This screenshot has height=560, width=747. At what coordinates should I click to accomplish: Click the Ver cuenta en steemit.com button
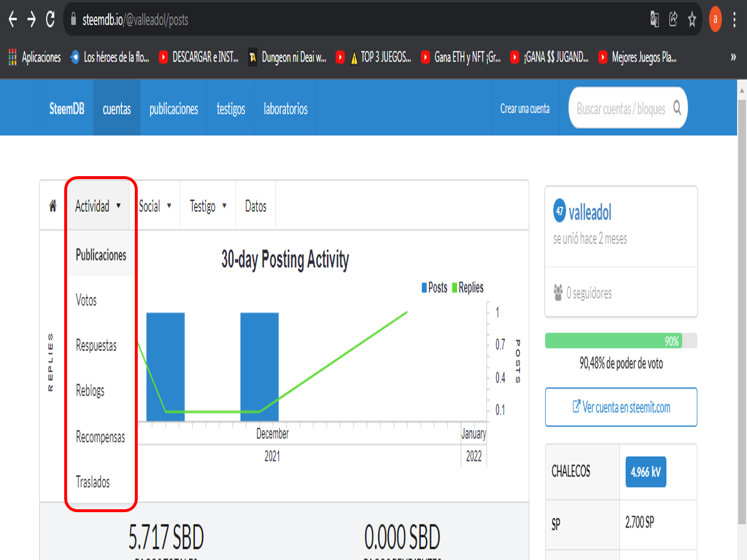pyautogui.click(x=621, y=407)
